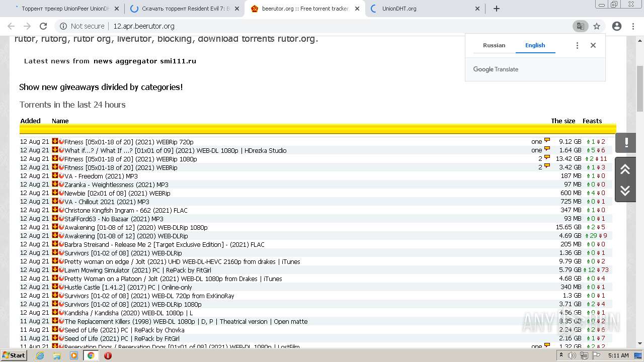Switch to the UnionDHT.org tab
Screen dimensions: 644x362
(x=425, y=9)
